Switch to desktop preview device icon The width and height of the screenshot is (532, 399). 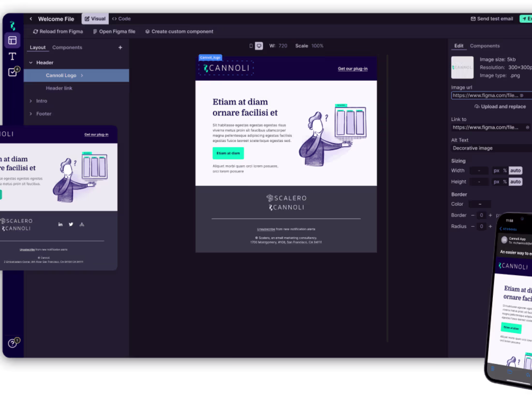click(259, 46)
